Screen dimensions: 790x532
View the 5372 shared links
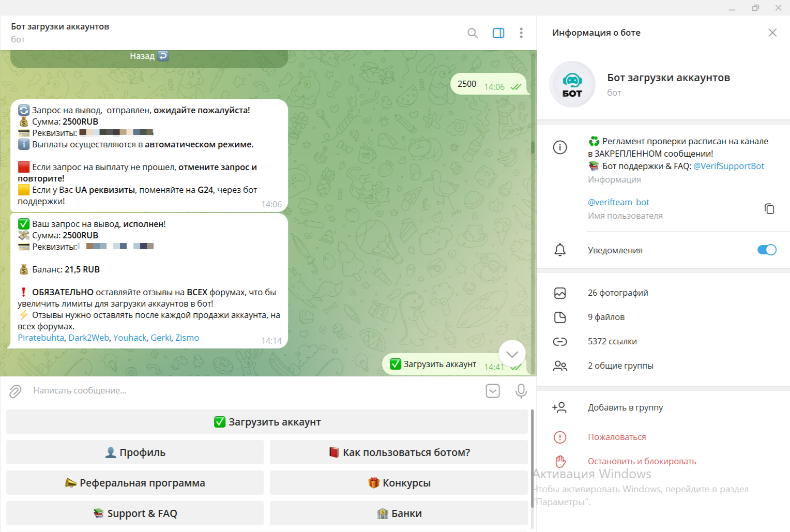(612, 342)
